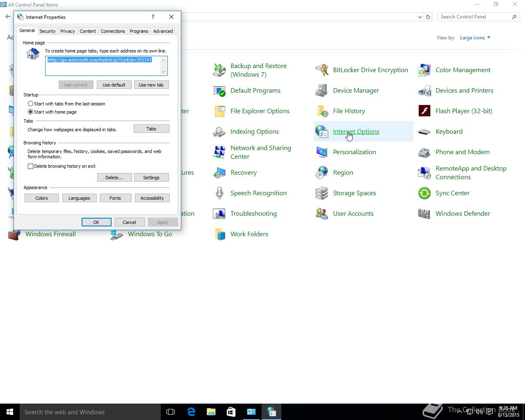The image size is (525, 420).
Task: Refresh the Control Panel address bar
Action: coord(428,17)
